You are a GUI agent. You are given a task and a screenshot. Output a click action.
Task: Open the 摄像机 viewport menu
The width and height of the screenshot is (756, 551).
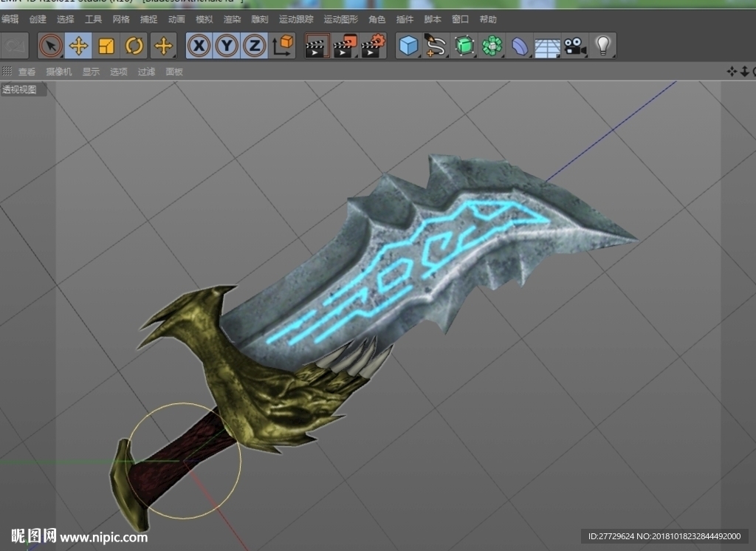59,72
